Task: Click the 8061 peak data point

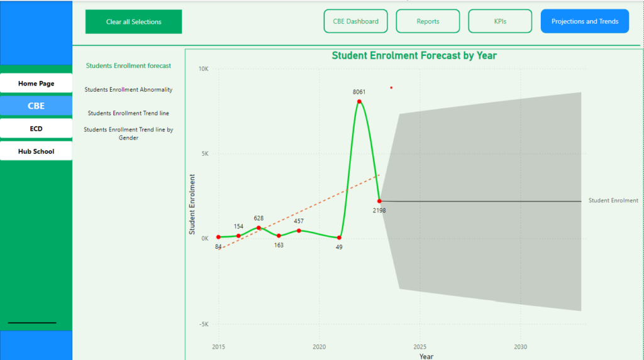Action: (359, 101)
